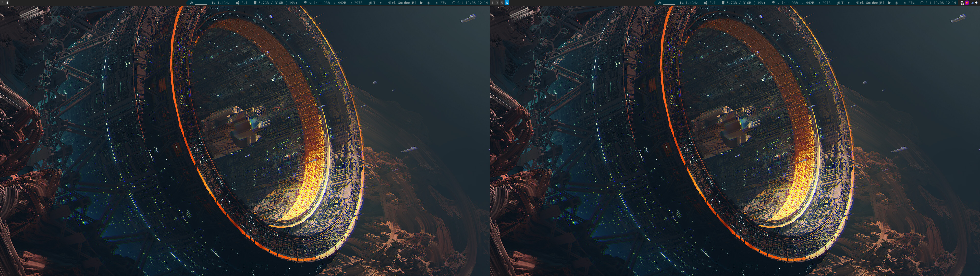Image resolution: width=980 pixels, height=276 pixels.
Task: Click '1% 1.4GHz' CPU text on left bar
Action: coord(221,3)
